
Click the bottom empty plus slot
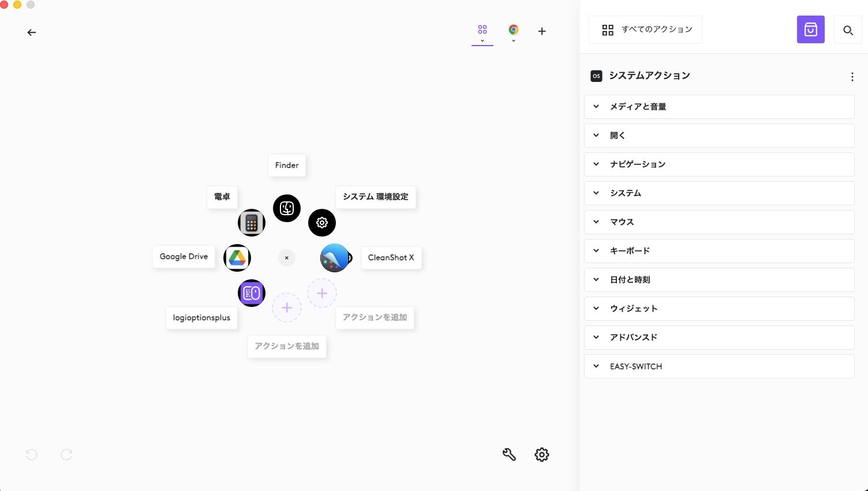tap(287, 308)
